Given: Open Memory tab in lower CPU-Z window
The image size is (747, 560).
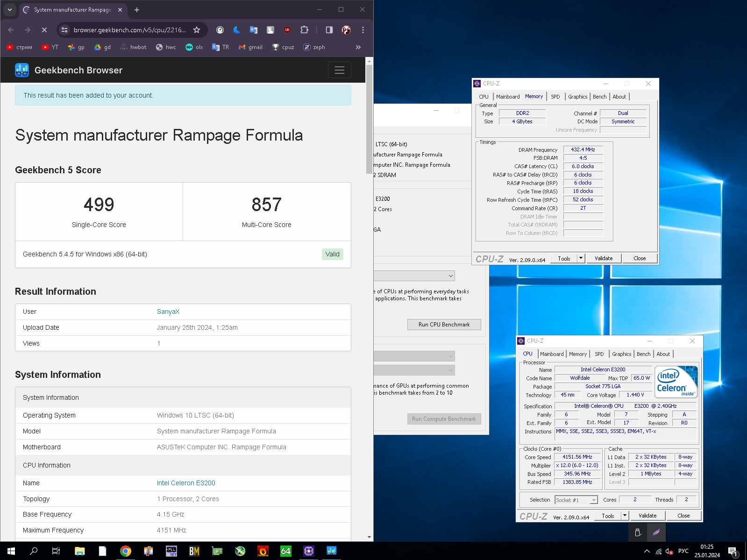Looking at the screenshot, I should coord(578,354).
